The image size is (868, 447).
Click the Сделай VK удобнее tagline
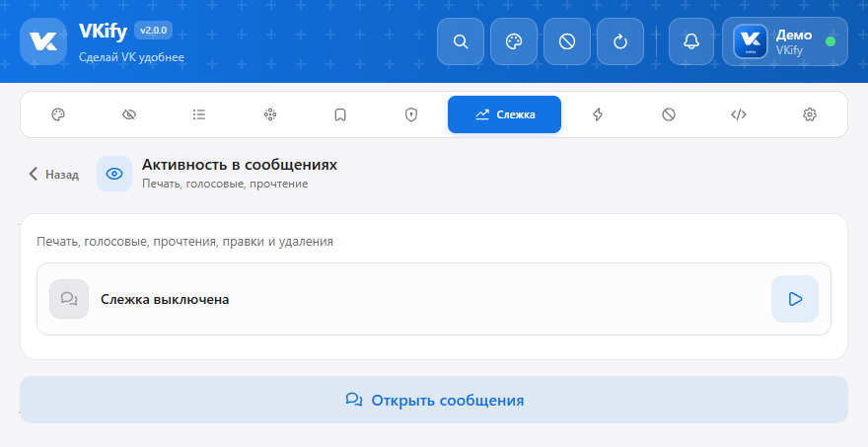[x=132, y=57]
